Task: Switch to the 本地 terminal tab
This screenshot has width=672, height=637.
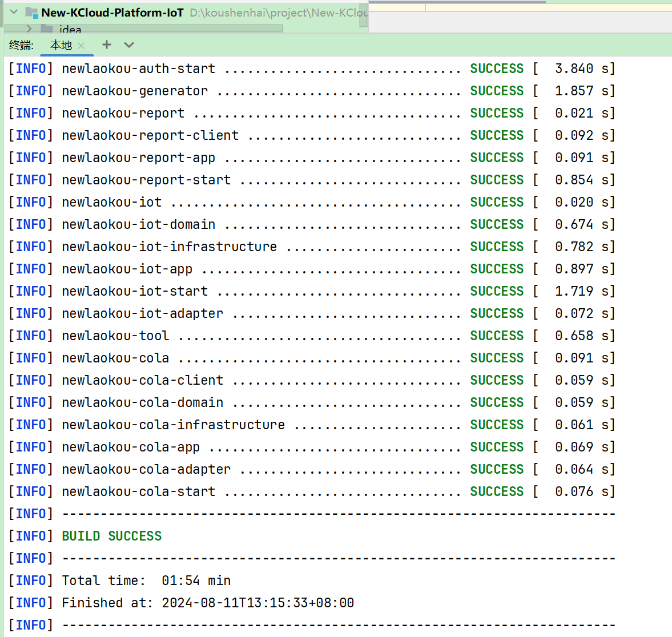Action: click(61, 45)
